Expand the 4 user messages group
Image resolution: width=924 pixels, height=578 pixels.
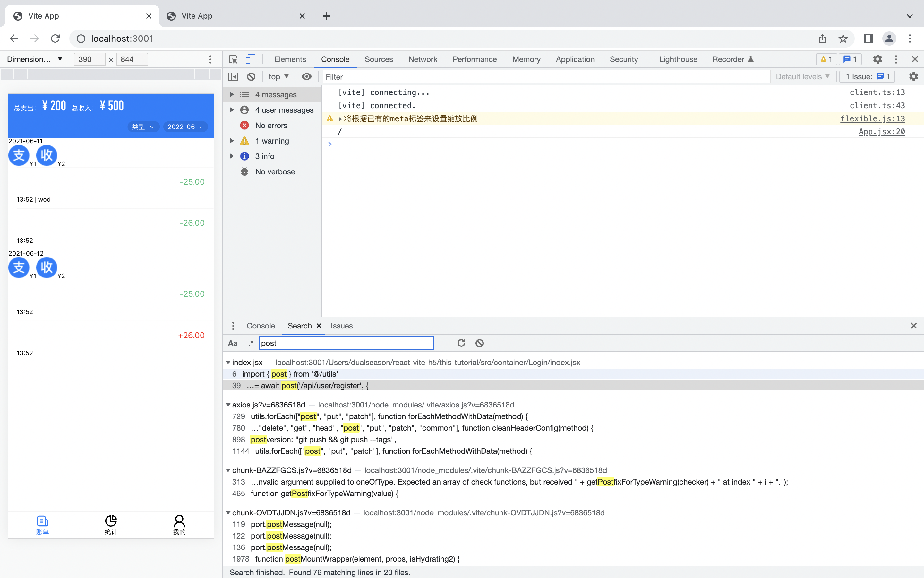(231, 110)
